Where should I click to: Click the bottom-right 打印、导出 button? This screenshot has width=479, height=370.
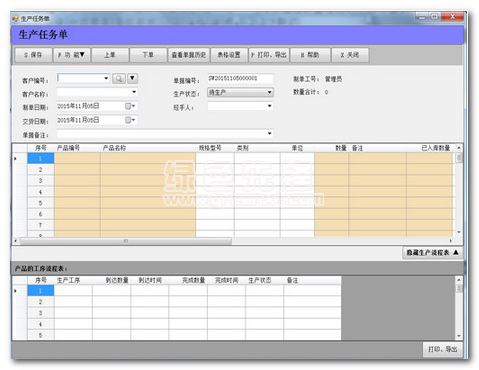click(x=443, y=349)
